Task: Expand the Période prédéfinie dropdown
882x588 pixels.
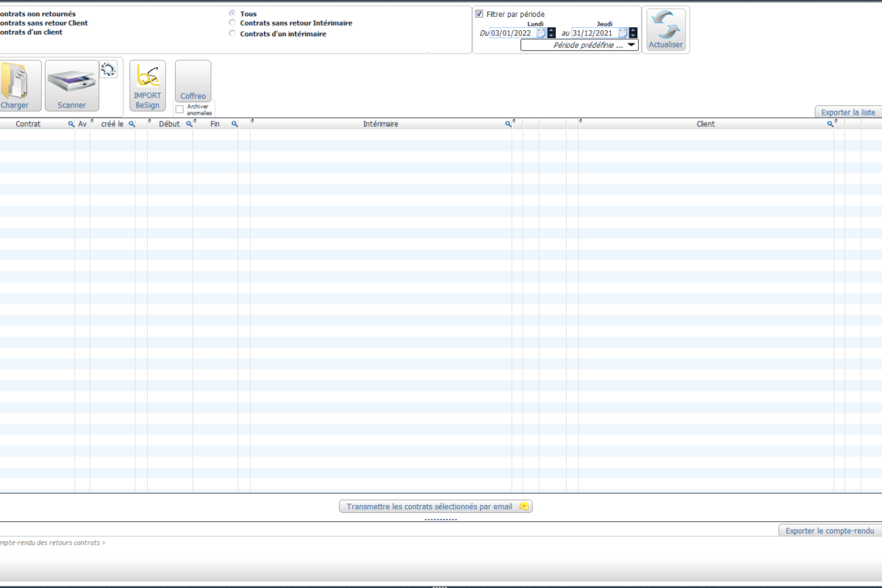Action: [631, 45]
